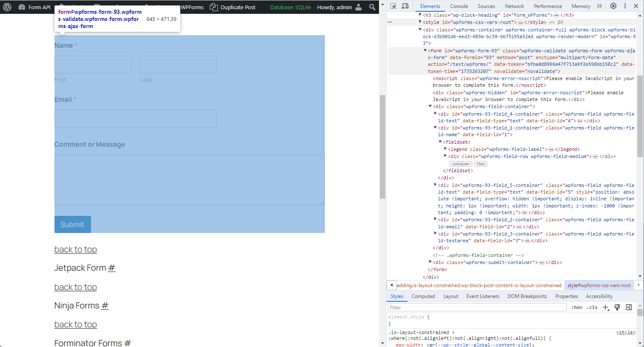Click the flex badge toggle
The width and height of the screenshot is (644, 347).
[481, 164]
